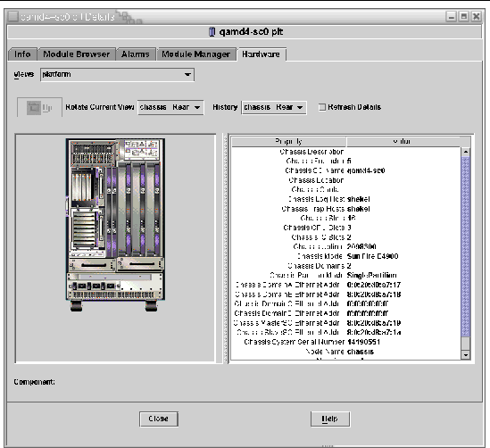Select the Single-Partition mode value
The width and height of the screenshot is (490, 448).
tap(372, 276)
